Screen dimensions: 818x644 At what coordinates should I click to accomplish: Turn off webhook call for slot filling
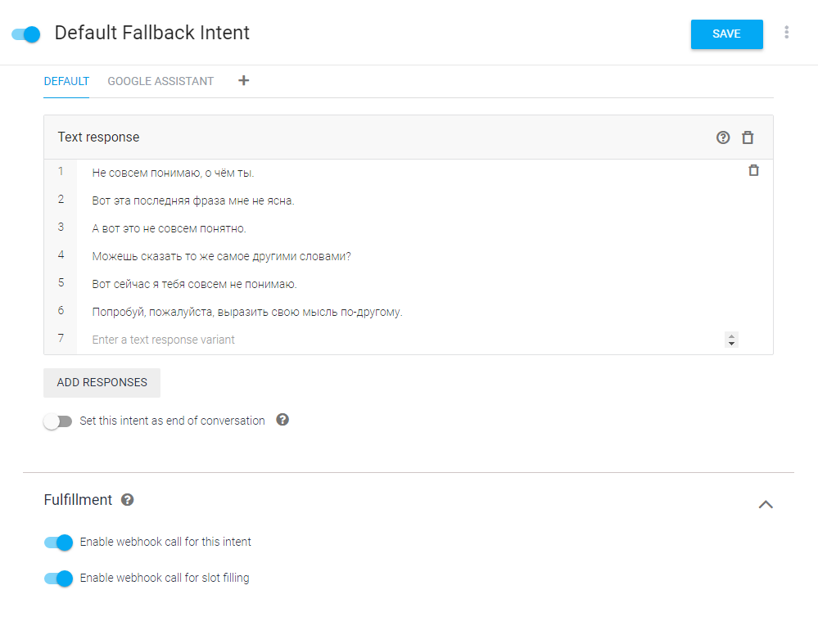58,579
